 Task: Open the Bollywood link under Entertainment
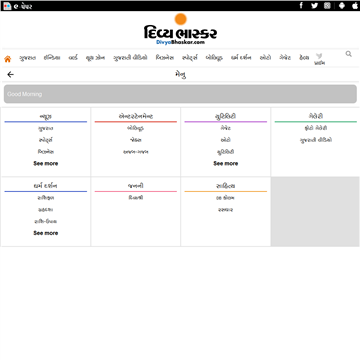tap(135, 128)
